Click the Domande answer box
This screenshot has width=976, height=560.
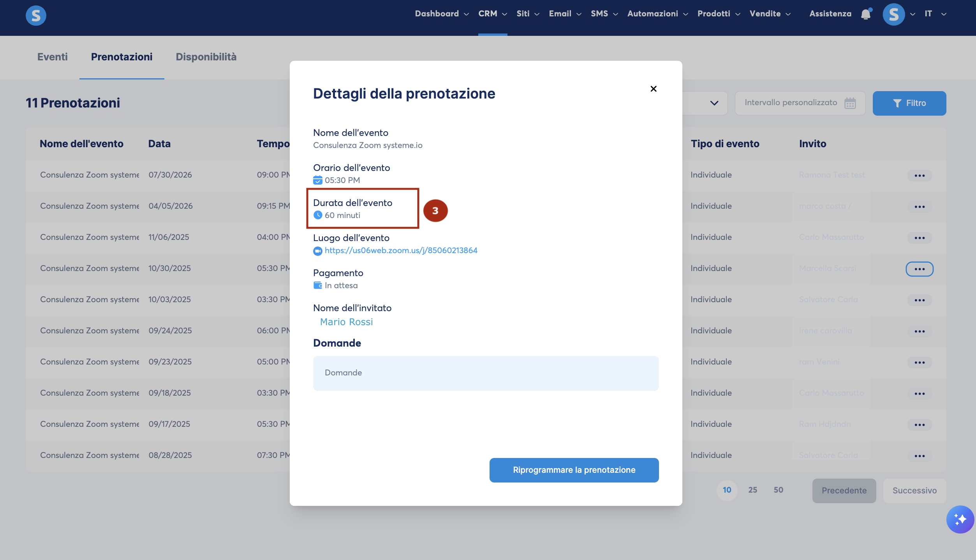[486, 373]
